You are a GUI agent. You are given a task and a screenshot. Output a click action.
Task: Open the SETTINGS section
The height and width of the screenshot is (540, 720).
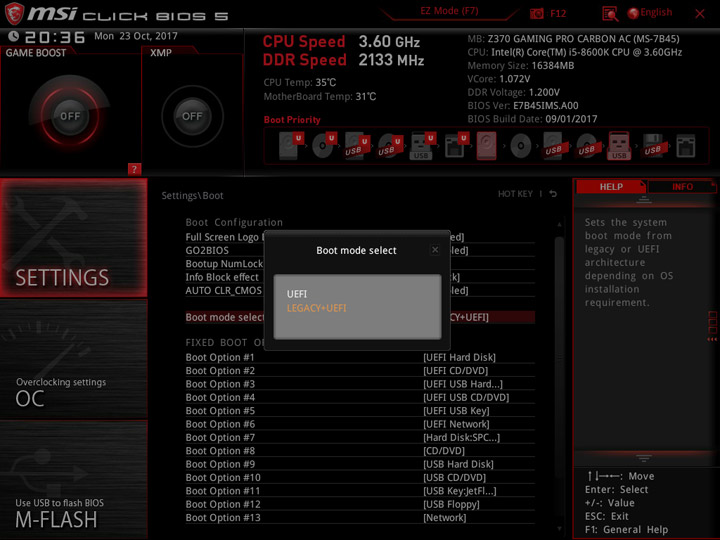73,237
